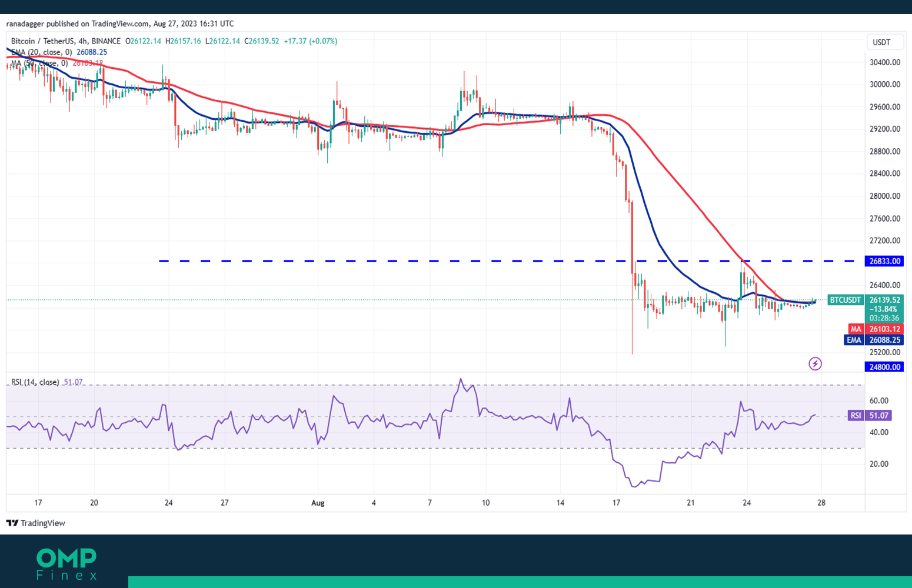Click the TradingView logo at chart bottom
Screen dimensions: 912x588
coord(36,523)
